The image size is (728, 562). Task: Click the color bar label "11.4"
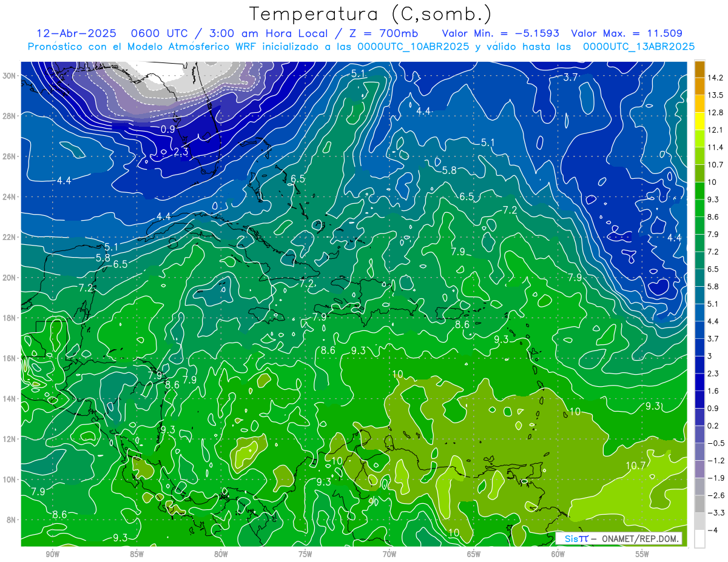pyautogui.click(x=716, y=147)
